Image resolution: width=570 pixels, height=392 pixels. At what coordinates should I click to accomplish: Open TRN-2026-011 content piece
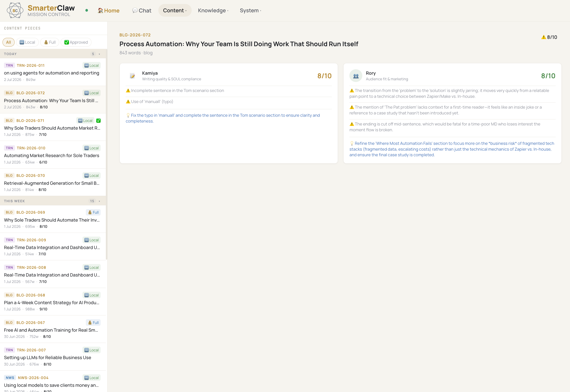tap(53, 72)
